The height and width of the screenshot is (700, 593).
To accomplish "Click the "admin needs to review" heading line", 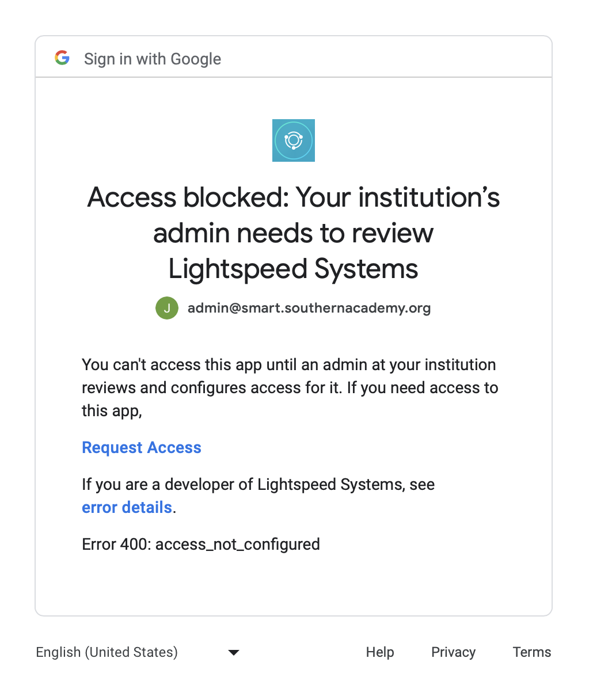I will 294,233.
